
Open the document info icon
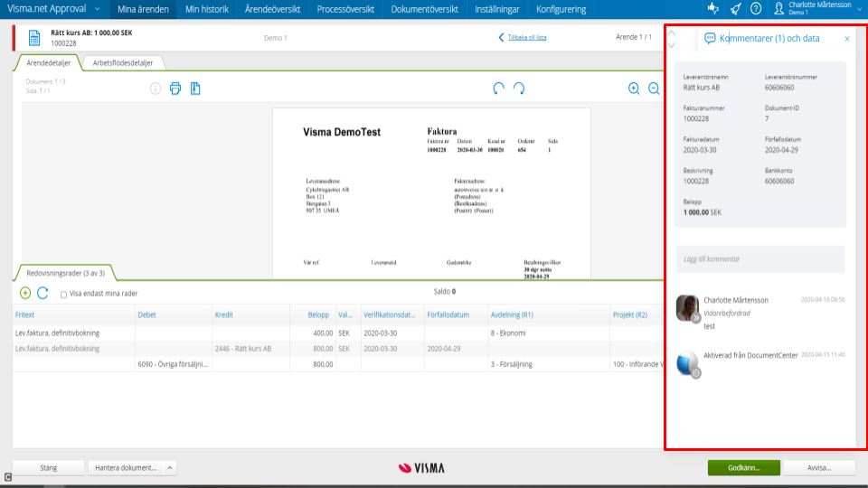coord(156,89)
